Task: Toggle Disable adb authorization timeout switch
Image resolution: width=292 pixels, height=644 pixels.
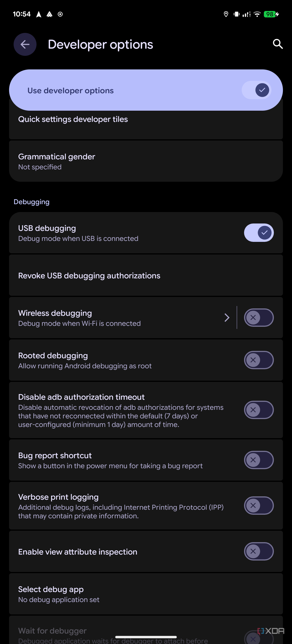Action: (259, 410)
